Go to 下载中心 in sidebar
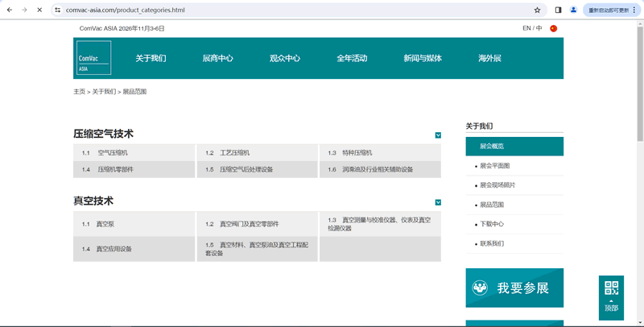The height and width of the screenshot is (327, 644). click(x=491, y=224)
